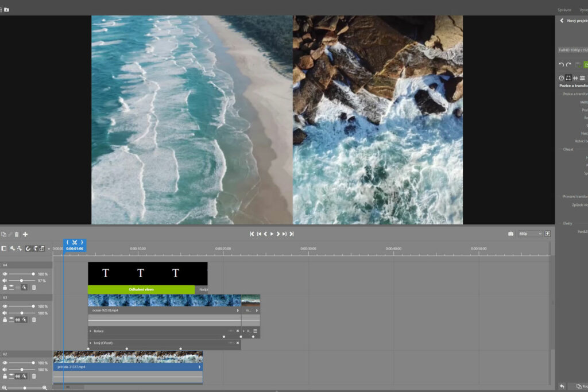
Task: Jump to the start of the timeline
Action: click(x=252, y=234)
